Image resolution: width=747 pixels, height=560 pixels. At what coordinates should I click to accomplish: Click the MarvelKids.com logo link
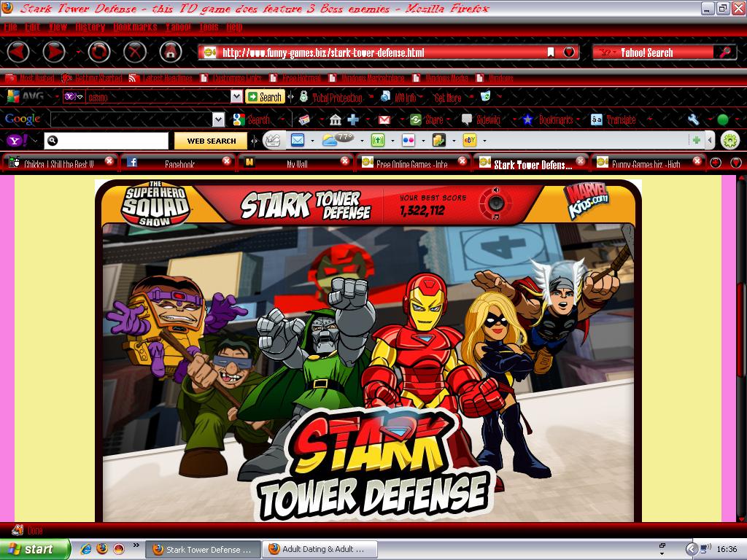(587, 200)
